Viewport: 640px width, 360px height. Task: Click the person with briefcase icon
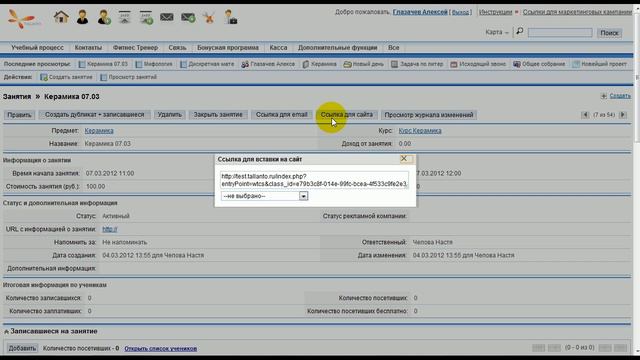[231, 17]
